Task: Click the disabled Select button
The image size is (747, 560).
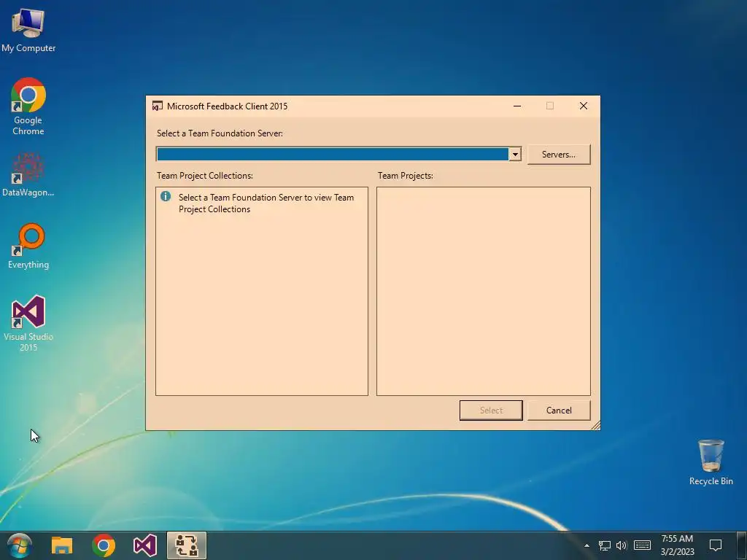Action: [491, 411]
